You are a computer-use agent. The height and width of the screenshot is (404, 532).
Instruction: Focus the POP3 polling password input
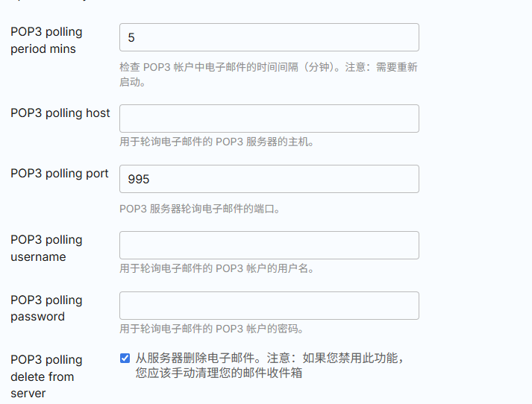coord(269,306)
